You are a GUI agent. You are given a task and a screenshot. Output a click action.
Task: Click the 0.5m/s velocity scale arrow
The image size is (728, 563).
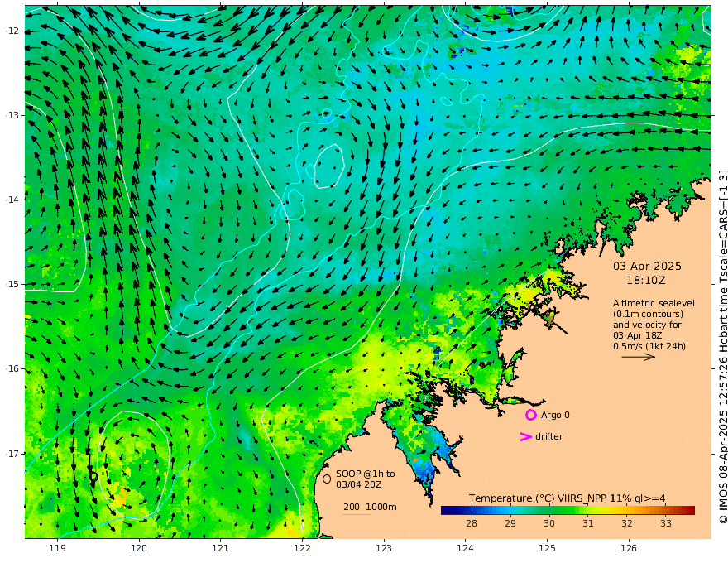tap(639, 357)
